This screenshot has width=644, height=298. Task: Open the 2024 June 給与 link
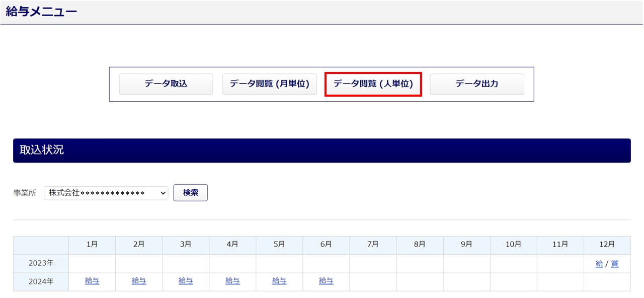[x=326, y=281]
